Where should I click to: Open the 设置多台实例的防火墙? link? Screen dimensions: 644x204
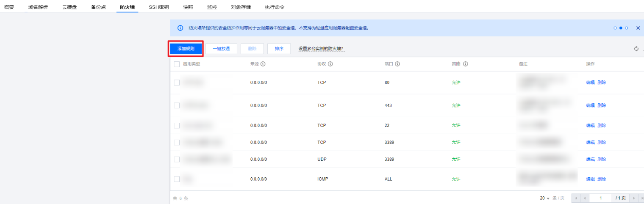tap(322, 49)
